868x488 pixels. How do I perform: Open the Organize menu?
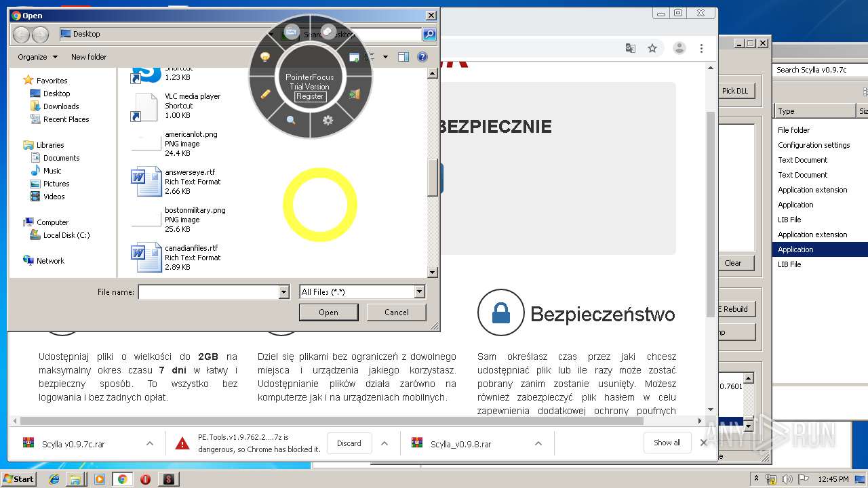coord(37,57)
